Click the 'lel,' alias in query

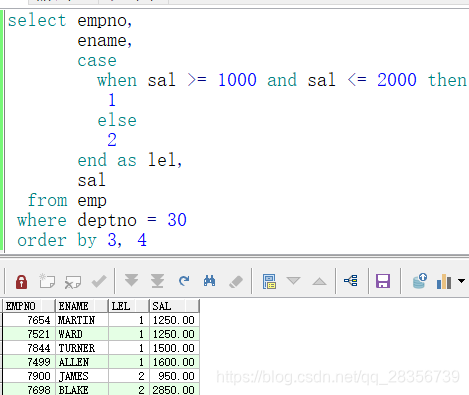click(x=165, y=160)
